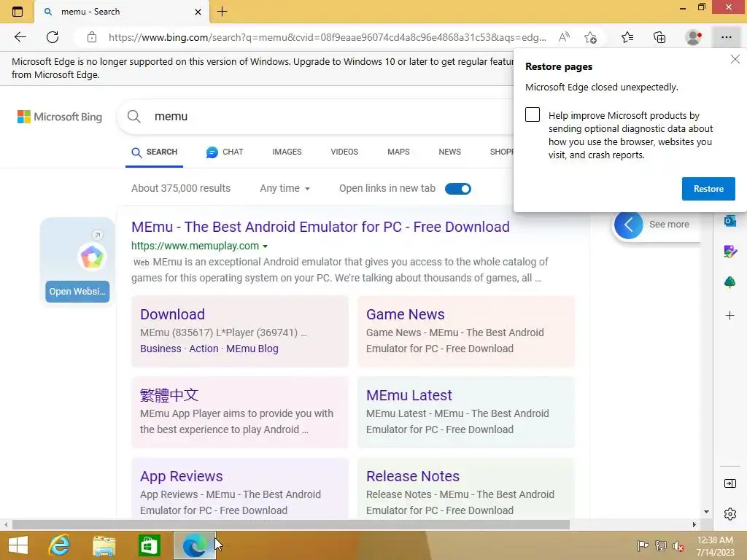Switch to the NEWS tab
This screenshot has height=560, width=747.
(x=449, y=152)
